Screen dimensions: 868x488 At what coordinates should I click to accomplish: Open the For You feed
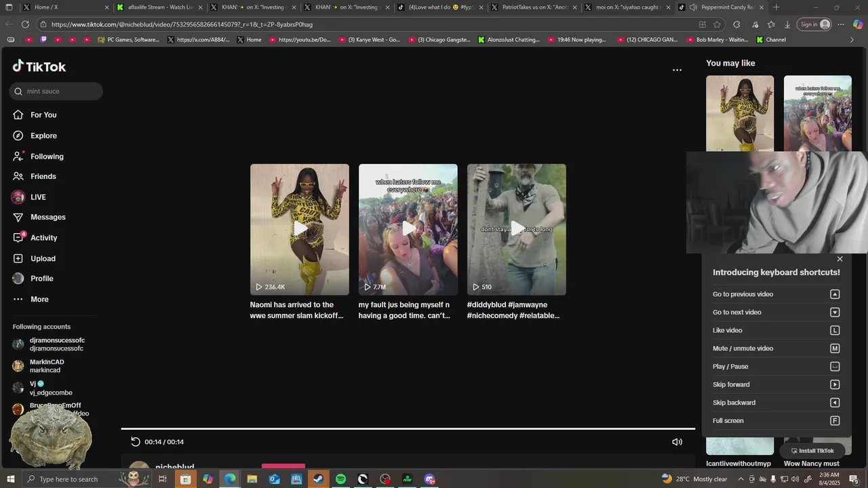[x=43, y=115]
